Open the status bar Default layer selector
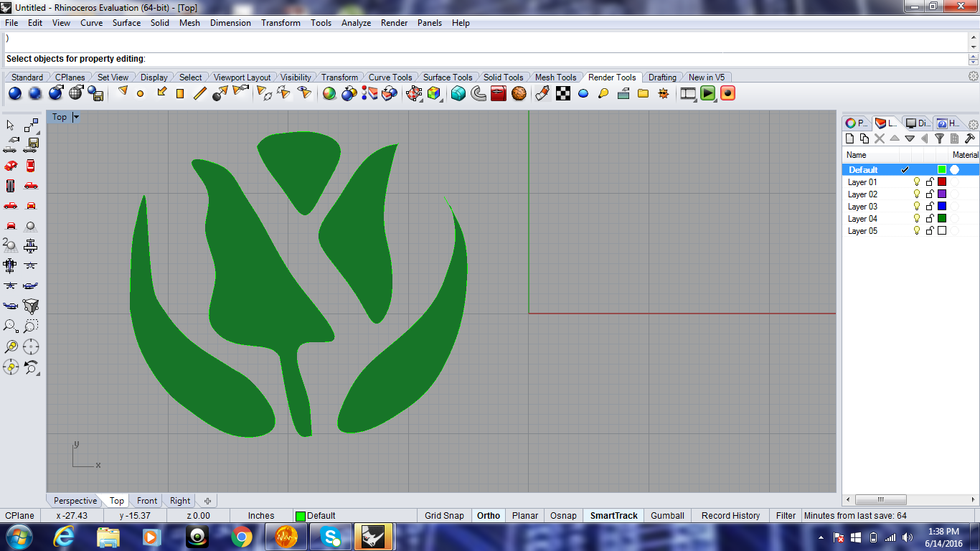 point(354,515)
